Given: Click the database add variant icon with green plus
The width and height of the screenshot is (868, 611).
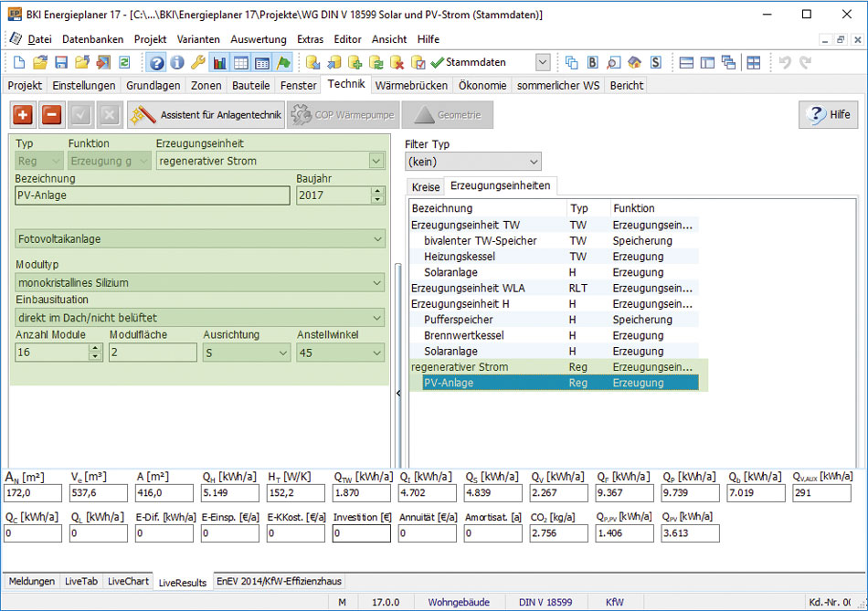Looking at the screenshot, I should coord(355,62).
